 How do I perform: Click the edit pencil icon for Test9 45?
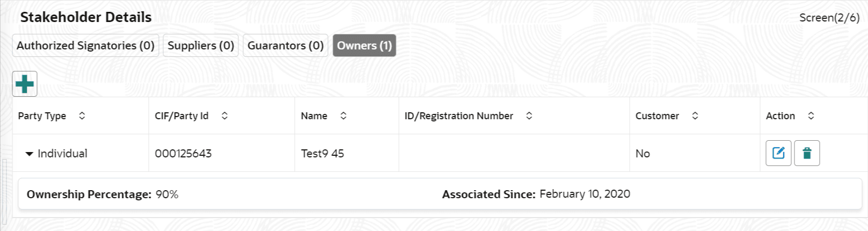(x=778, y=153)
